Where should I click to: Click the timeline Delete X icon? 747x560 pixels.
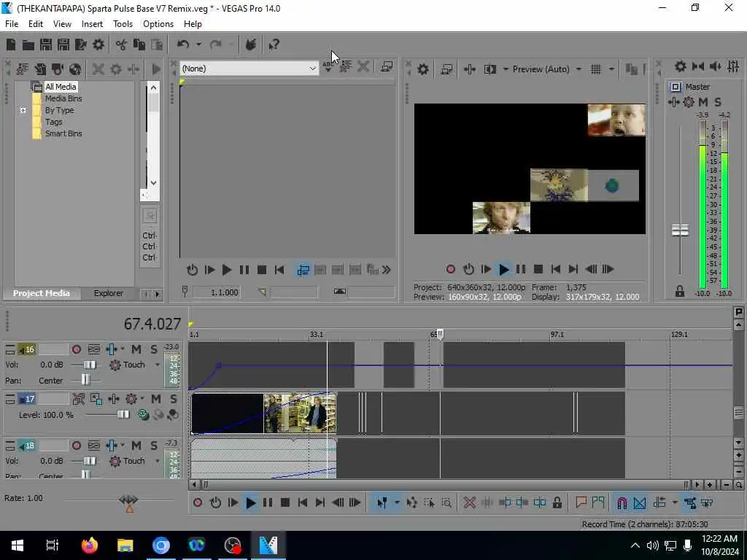tap(470, 502)
